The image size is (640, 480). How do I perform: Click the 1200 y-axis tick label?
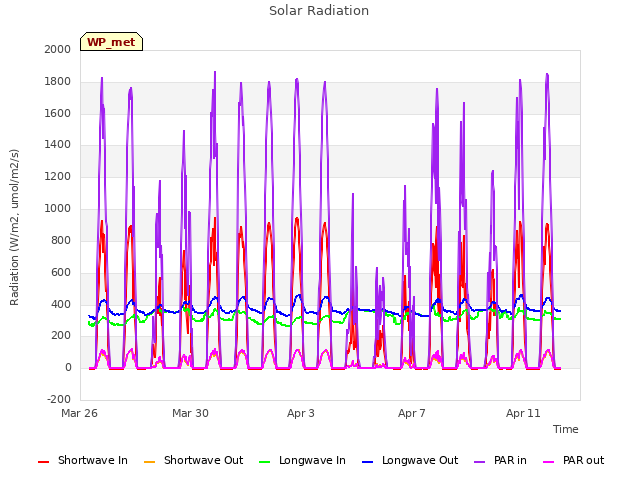pyautogui.click(x=58, y=177)
